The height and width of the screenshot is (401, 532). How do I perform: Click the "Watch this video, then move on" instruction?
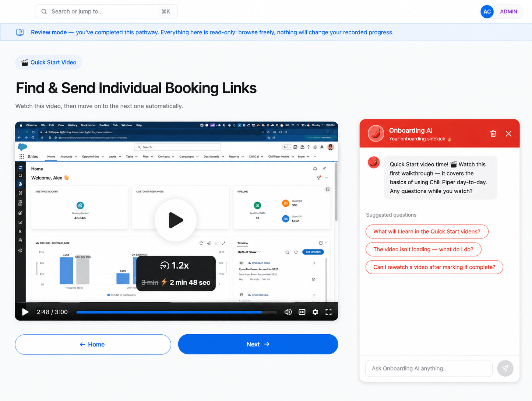tap(99, 106)
